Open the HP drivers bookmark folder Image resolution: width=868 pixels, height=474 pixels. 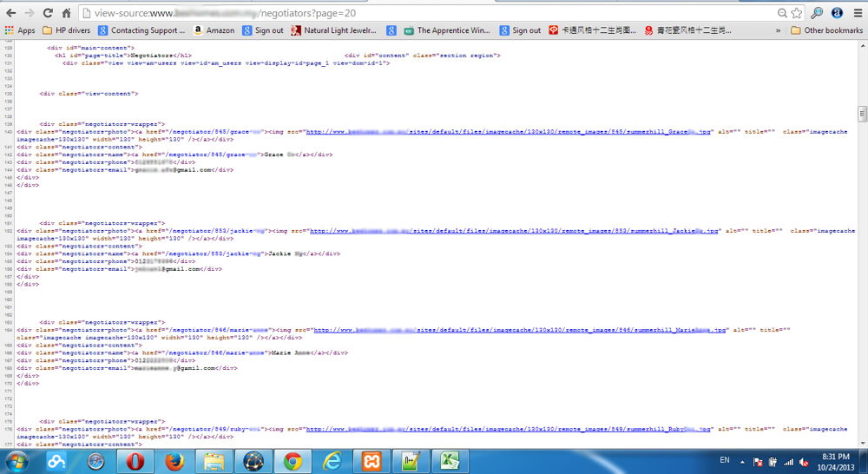(x=66, y=30)
